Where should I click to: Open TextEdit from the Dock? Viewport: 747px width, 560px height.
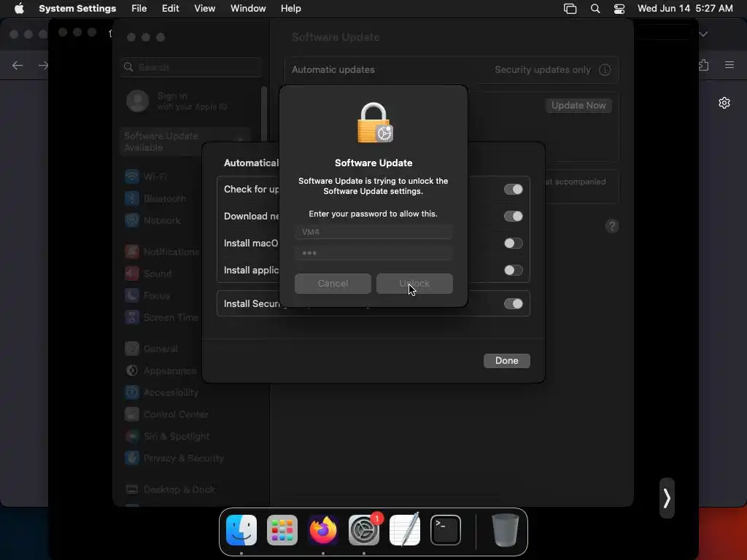click(x=404, y=530)
